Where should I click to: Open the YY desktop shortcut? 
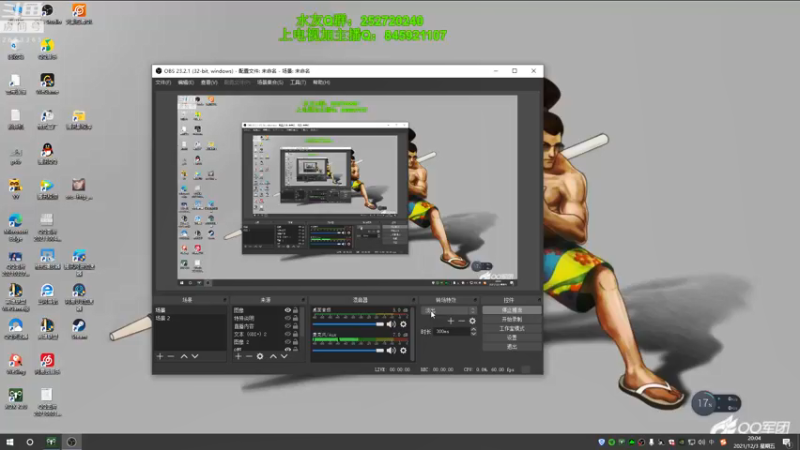(x=15, y=189)
